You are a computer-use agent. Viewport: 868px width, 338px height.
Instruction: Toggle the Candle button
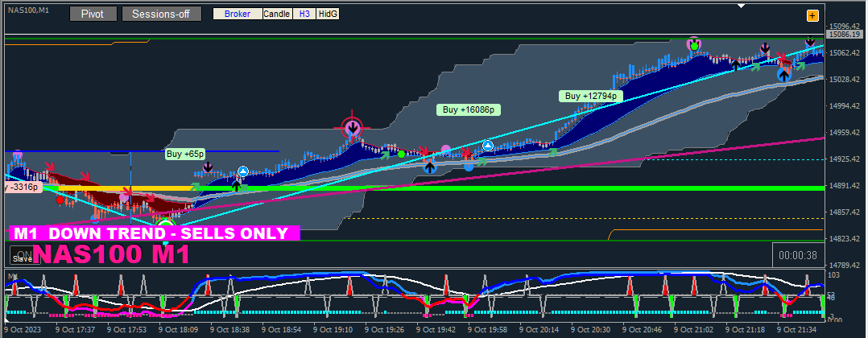tap(277, 14)
